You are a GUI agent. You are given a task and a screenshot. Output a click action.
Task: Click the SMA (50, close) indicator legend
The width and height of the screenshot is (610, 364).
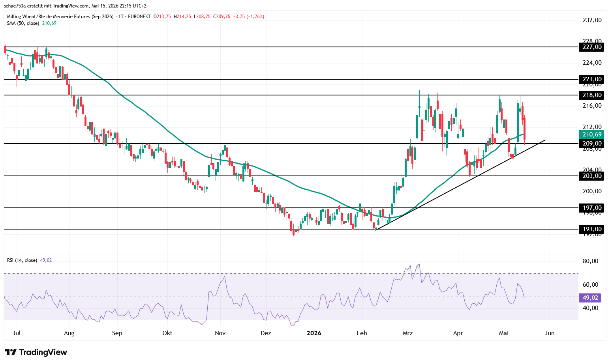23,23
